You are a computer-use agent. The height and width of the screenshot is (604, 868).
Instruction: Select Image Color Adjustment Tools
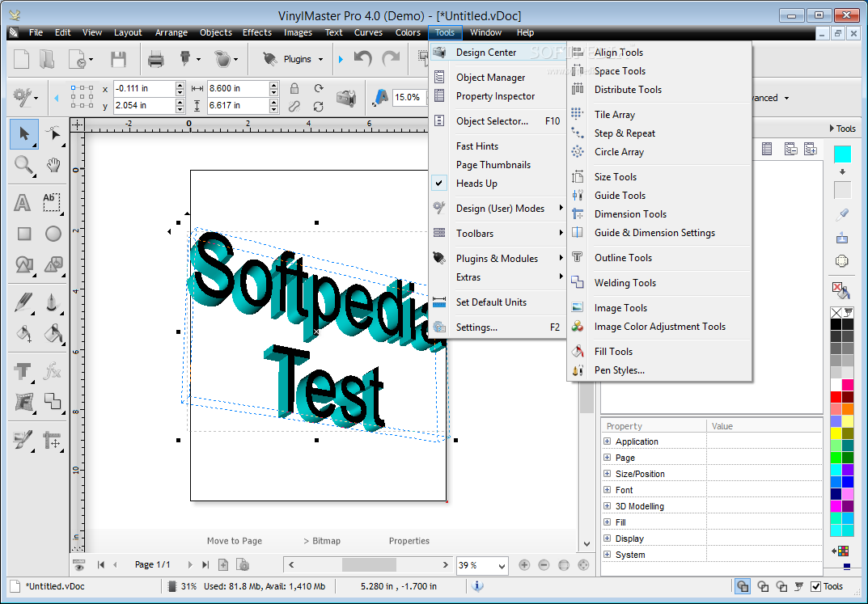point(658,327)
